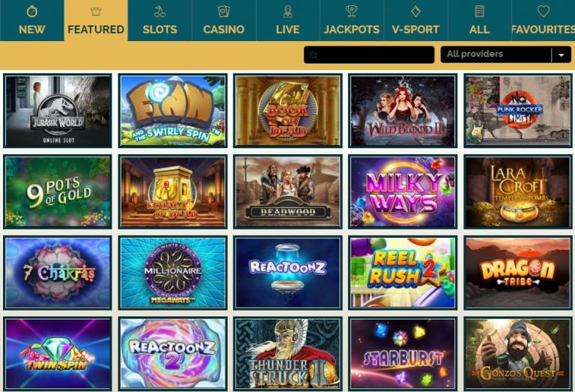Click the game search input field

(369, 55)
